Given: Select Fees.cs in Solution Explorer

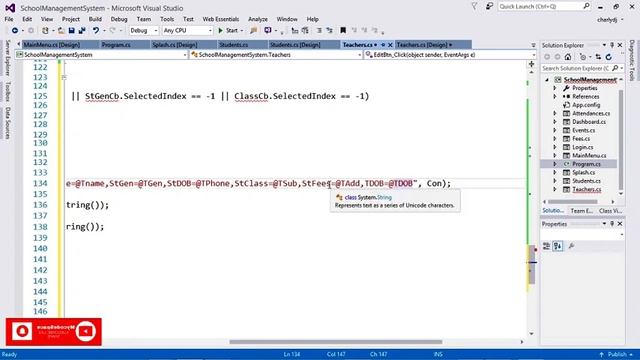Looking at the screenshot, I should point(581,139).
